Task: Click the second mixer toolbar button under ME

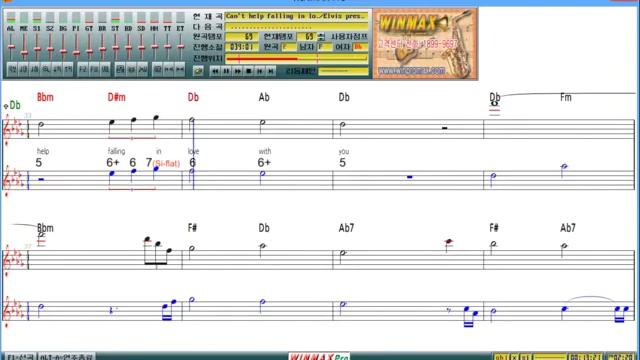Action: tap(23, 70)
